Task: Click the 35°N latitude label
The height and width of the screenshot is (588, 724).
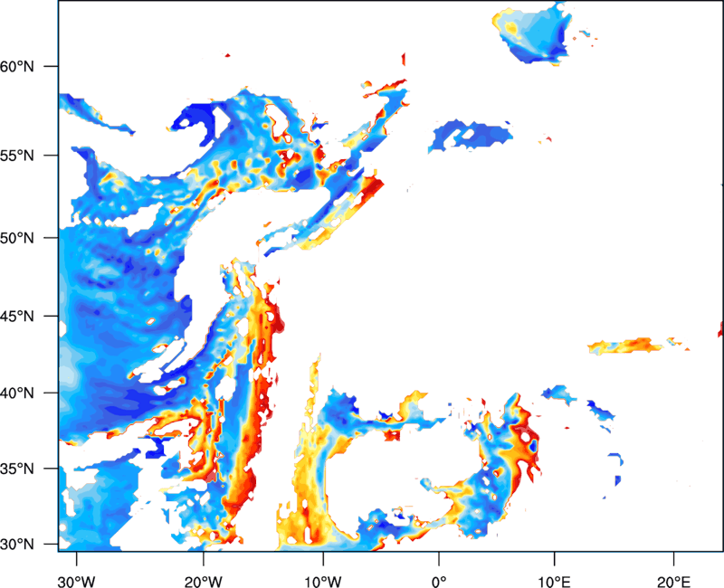Action: click(17, 469)
